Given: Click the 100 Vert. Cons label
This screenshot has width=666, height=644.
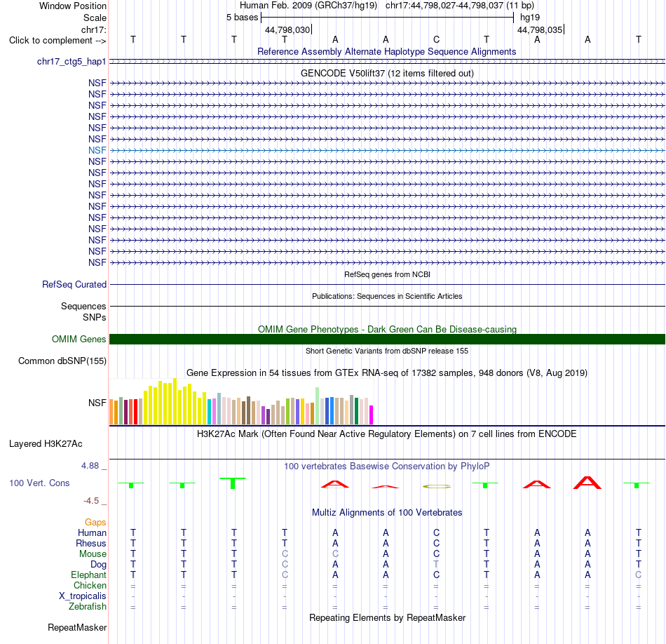Looking at the screenshot, I should click(x=39, y=483).
